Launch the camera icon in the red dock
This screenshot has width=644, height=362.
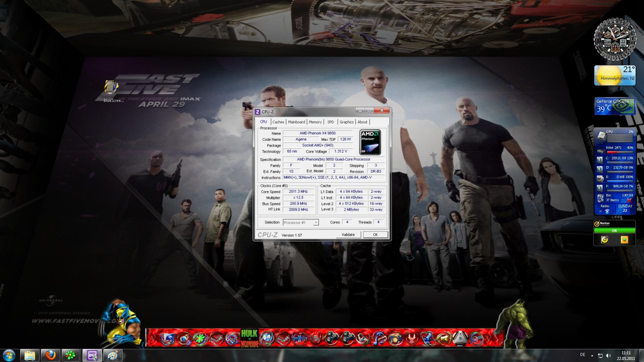tap(396, 338)
